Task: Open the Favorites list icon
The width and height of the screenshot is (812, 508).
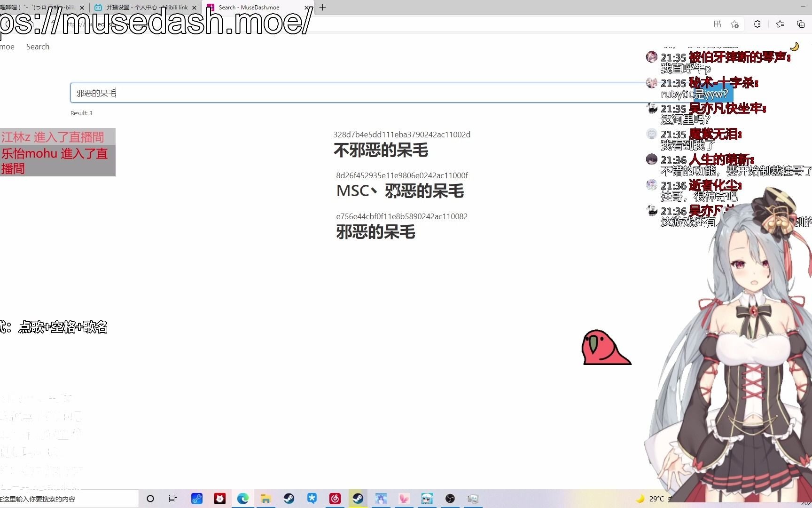Action: (780, 24)
